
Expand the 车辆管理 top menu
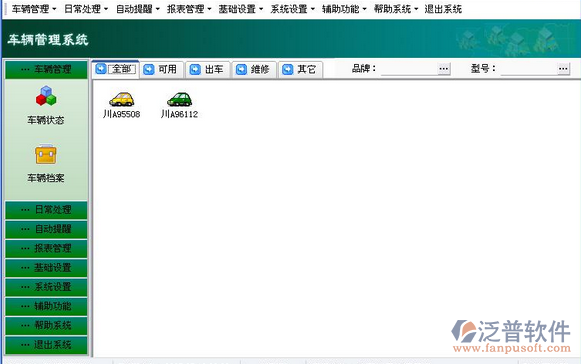(34, 9)
